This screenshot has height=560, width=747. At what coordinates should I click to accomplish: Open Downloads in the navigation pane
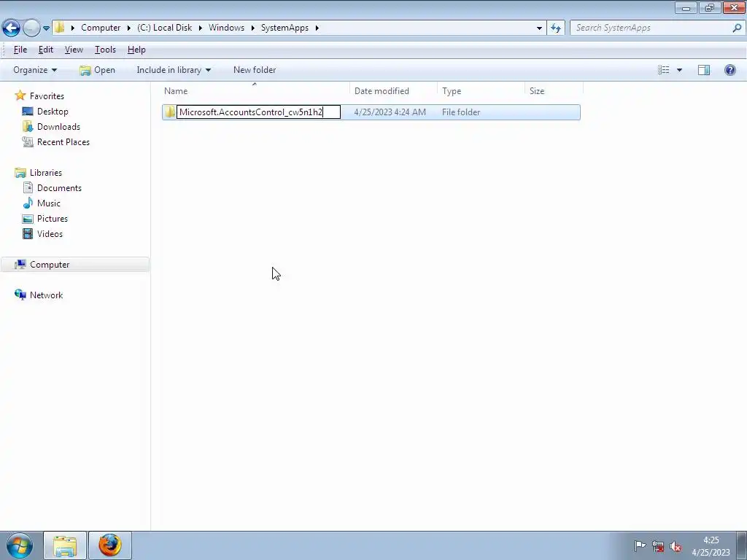pyautogui.click(x=58, y=127)
